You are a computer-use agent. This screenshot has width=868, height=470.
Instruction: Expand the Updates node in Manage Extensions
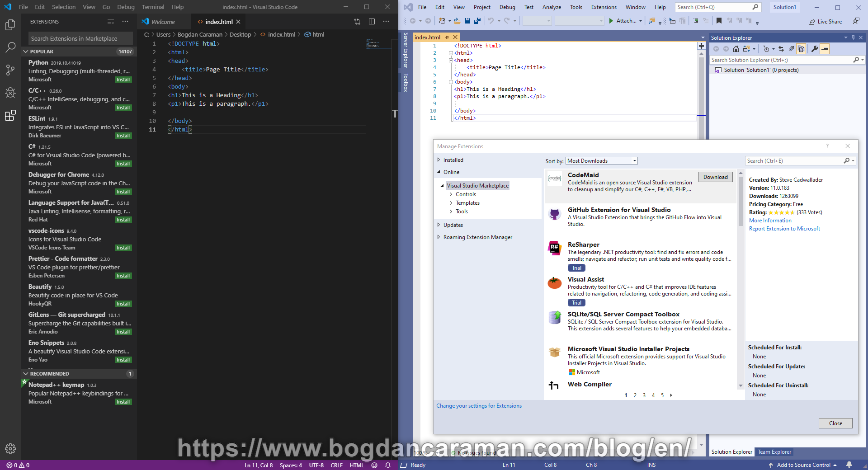[439, 225]
